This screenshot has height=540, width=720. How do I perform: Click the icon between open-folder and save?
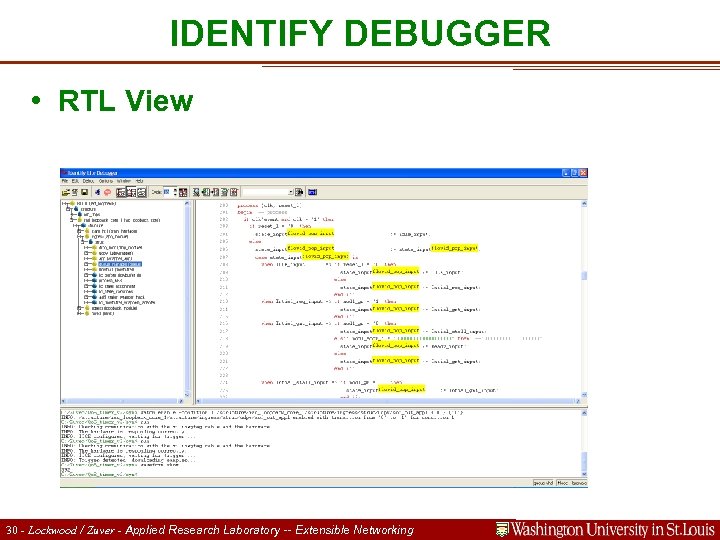(x=75, y=192)
